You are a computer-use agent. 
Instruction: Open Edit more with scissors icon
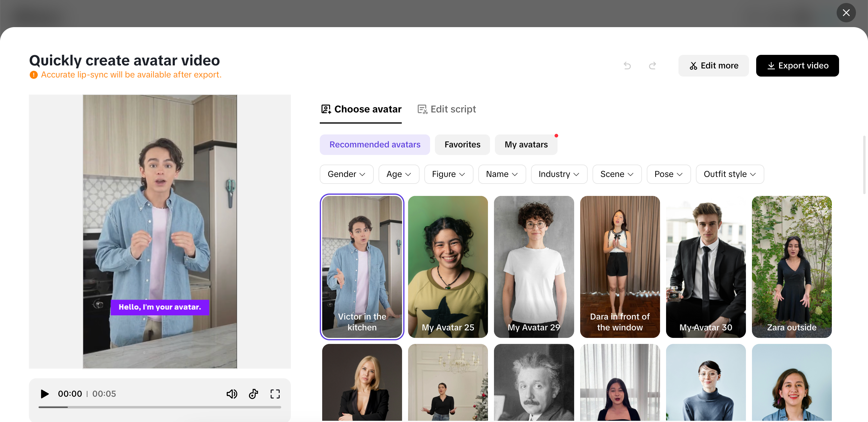pyautogui.click(x=713, y=65)
